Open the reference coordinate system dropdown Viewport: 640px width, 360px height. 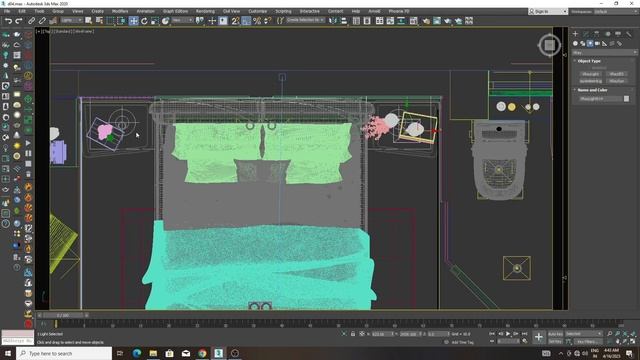coord(182,20)
